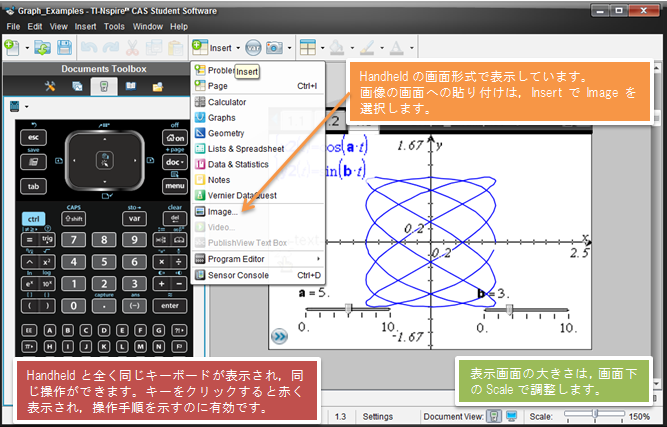Click the New Document toolbar icon
The width and height of the screenshot is (667, 427).
[12, 48]
